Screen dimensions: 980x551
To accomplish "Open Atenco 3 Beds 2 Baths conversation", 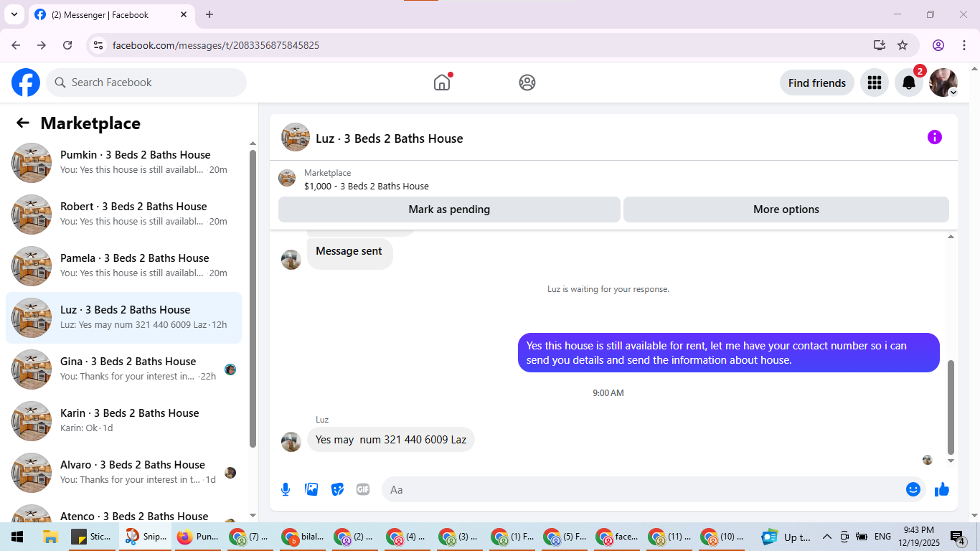I will pos(123,512).
